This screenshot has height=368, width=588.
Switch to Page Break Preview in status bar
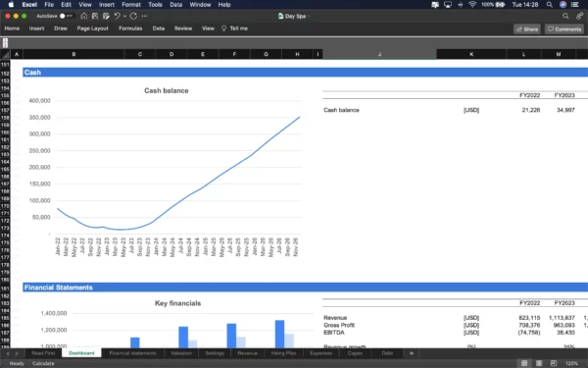[554, 363]
